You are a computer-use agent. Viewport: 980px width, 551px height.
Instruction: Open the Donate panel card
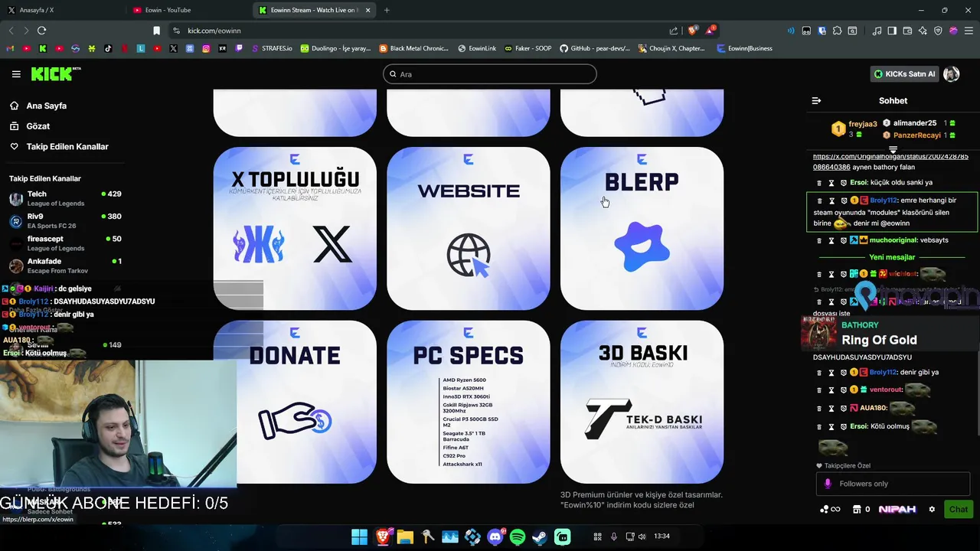pos(295,402)
